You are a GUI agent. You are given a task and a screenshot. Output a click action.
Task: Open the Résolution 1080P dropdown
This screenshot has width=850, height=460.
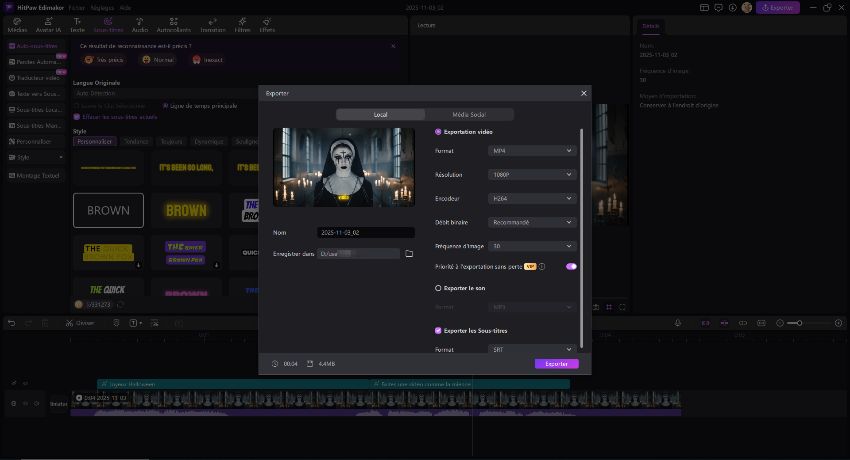[531, 174]
